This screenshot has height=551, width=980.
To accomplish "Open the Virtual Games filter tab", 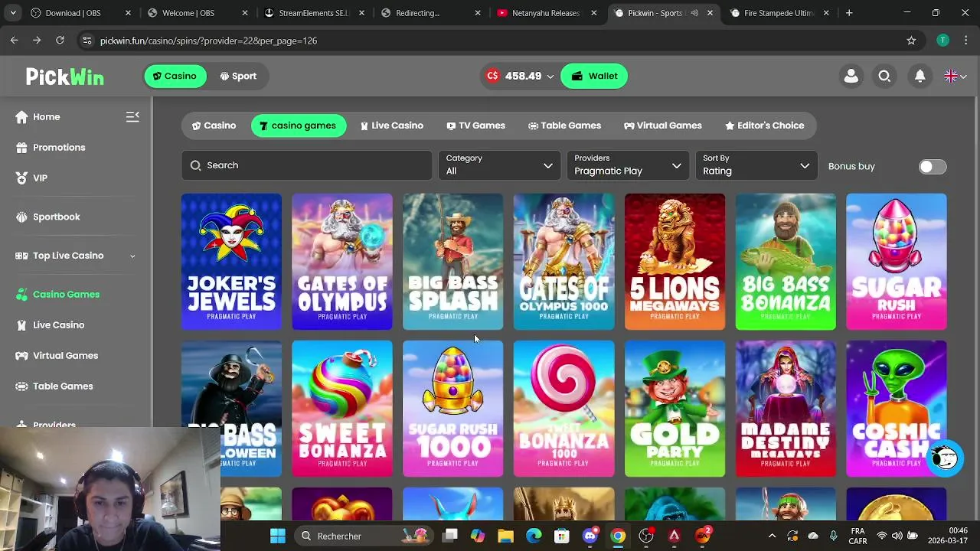I will (663, 126).
